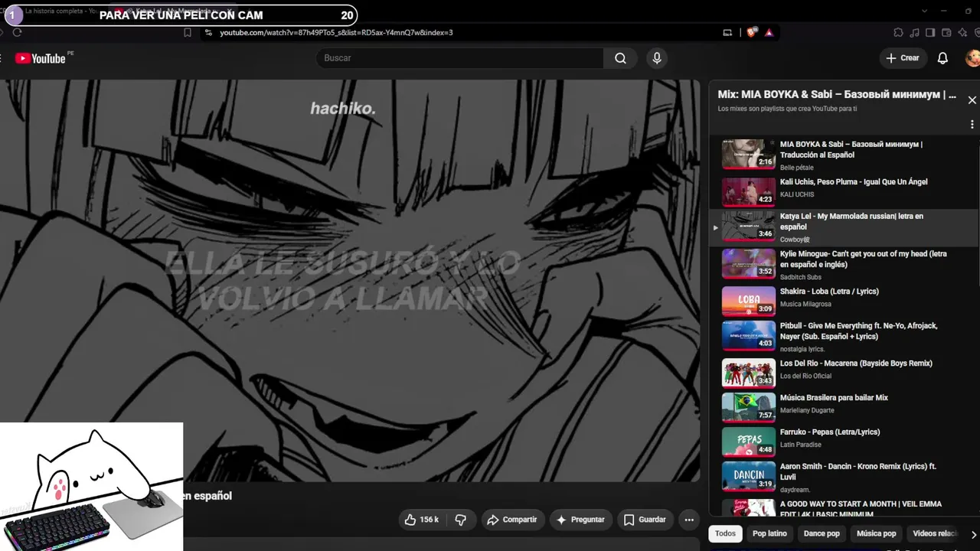Like the video with 156 k likes
The image size is (980, 551).
[x=421, y=520]
